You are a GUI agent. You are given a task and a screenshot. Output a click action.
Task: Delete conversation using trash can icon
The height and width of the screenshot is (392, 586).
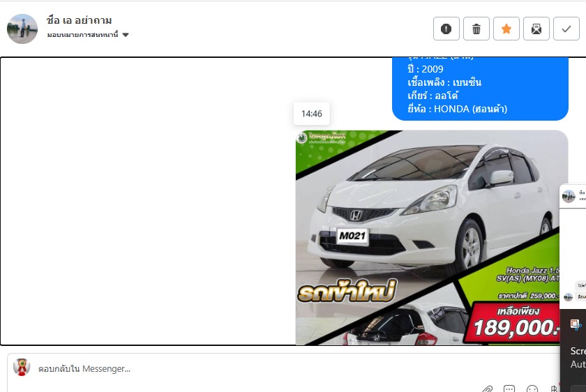point(476,29)
